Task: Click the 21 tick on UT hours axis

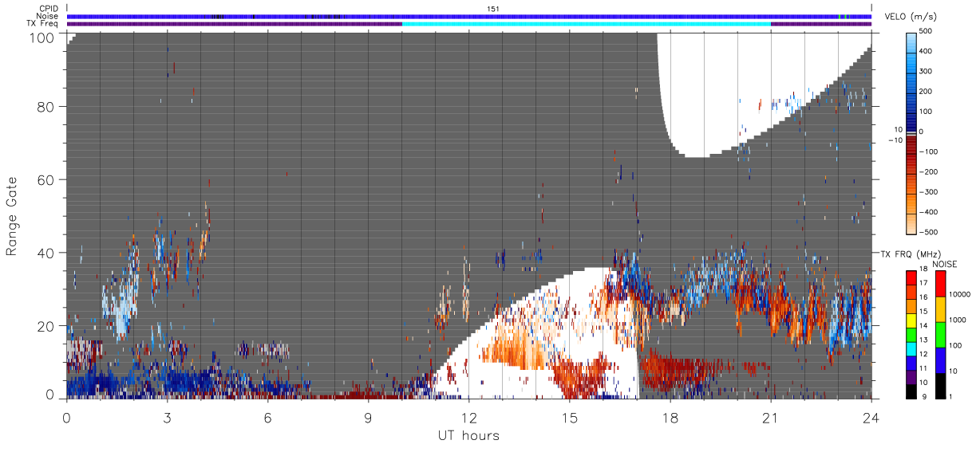Action: [770, 418]
